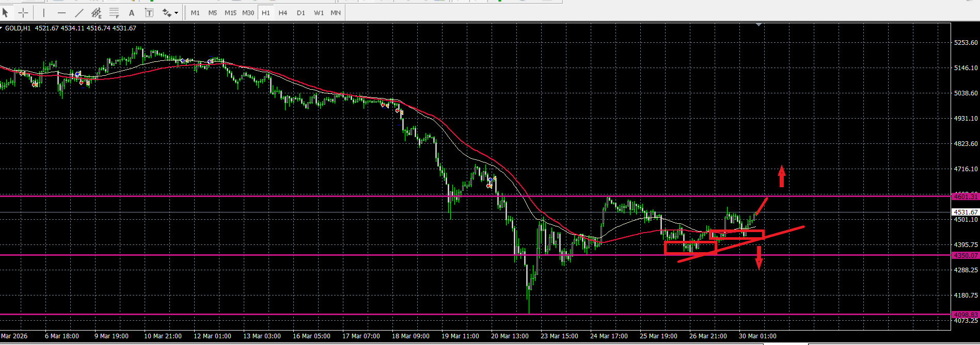Click the 9 Mar 19:00 time label
Image resolution: width=980 pixels, height=345 pixels.
[112, 336]
